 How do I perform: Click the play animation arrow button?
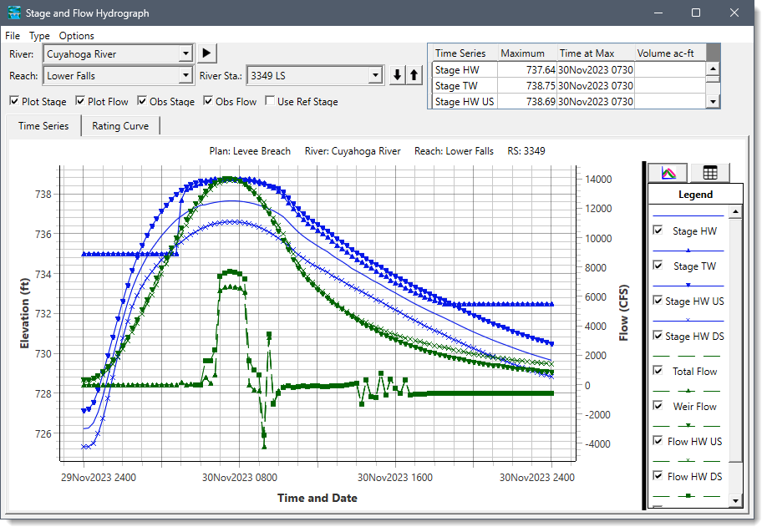coord(206,53)
